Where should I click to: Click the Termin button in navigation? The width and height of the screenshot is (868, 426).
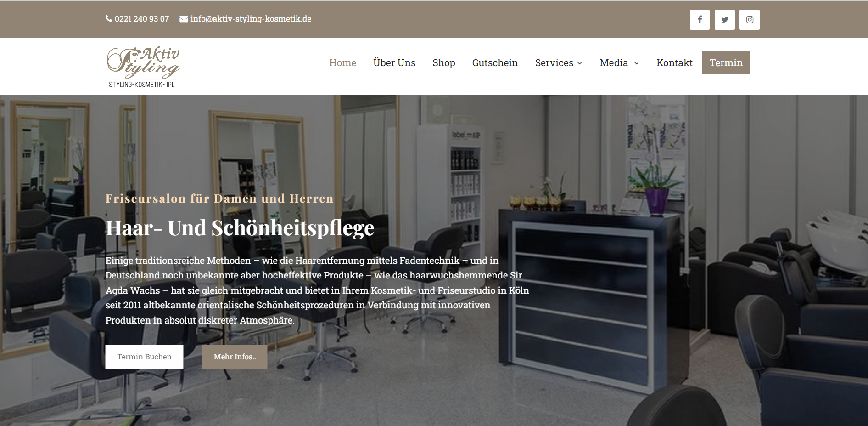click(x=726, y=62)
